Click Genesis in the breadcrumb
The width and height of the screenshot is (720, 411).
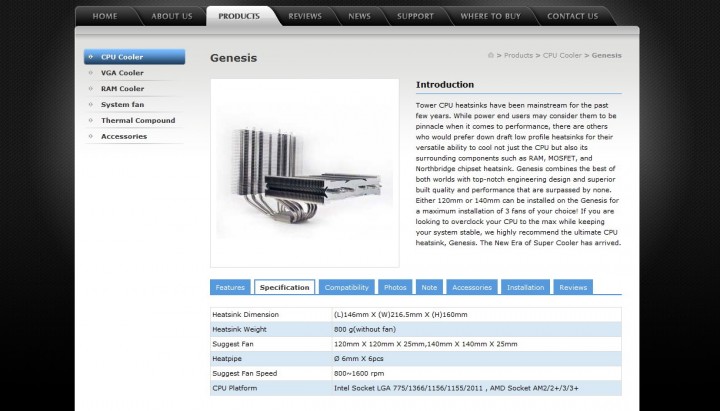click(607, 55)
